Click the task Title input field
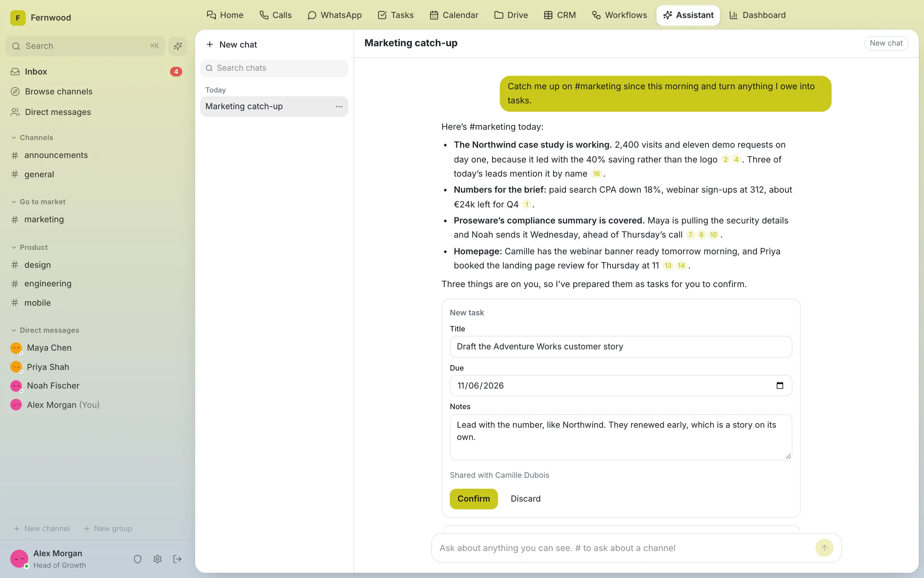This screenshot has height=578, width=924. pos(621,346)
